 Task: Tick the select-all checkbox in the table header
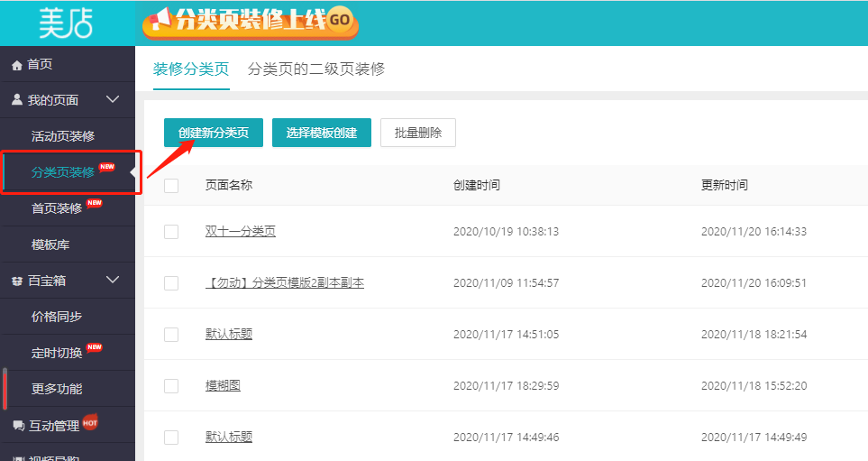pyautogui.click(x=171, y=186)
